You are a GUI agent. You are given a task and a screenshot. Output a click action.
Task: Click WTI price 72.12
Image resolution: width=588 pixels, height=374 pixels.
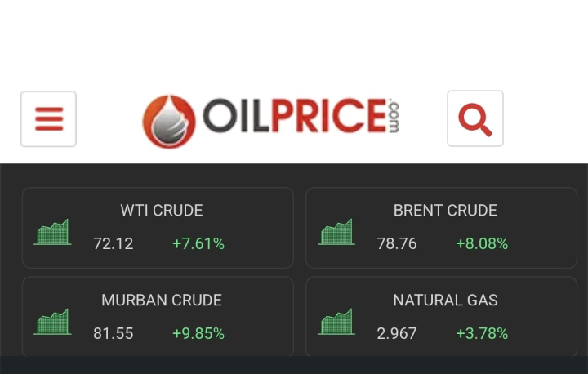(x=114, y=244)
